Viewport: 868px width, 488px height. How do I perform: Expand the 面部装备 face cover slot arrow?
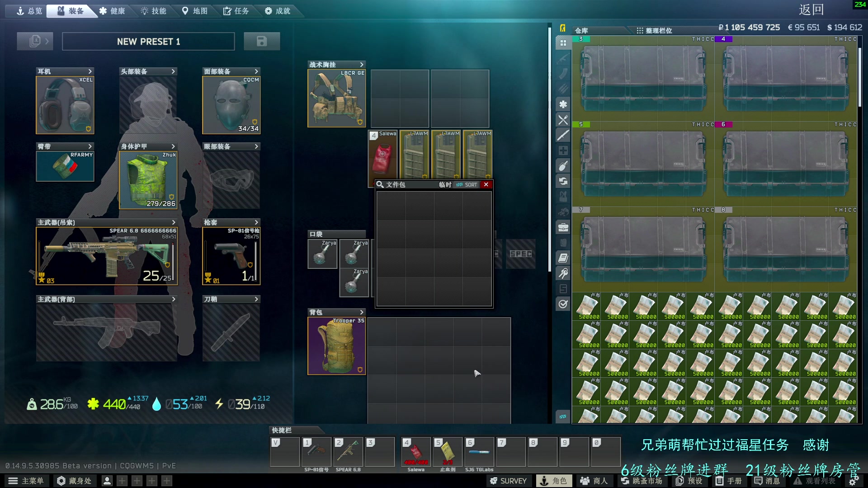point(256,71)
